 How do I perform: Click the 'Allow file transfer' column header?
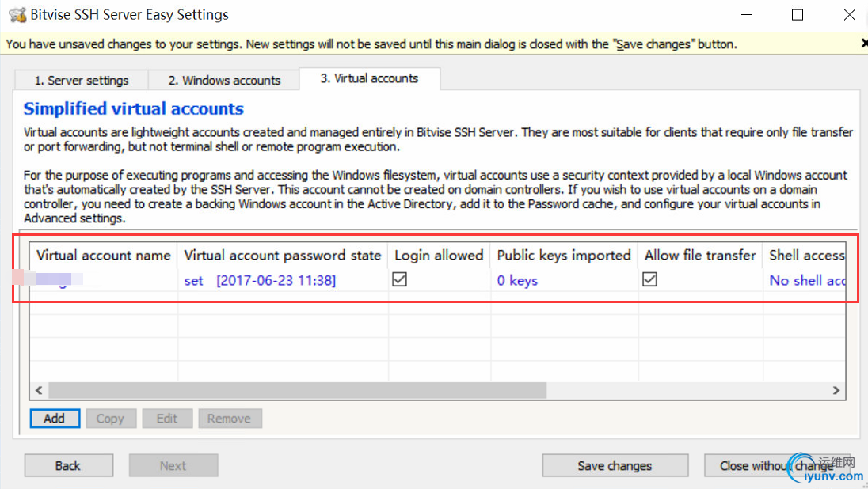coord(700,255)
